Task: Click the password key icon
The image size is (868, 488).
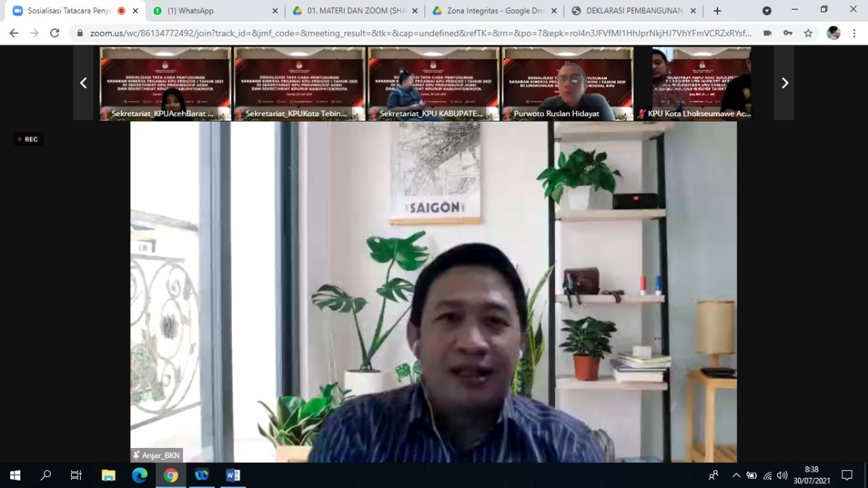Action: (787, 33)
